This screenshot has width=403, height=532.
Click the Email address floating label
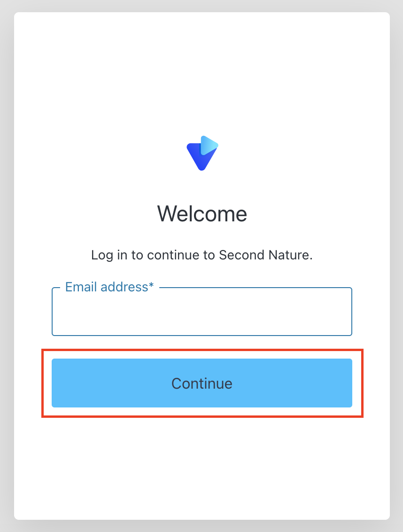(x=109, y=287)
